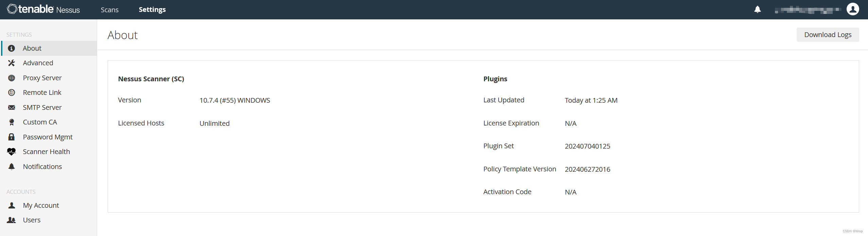Click Policy Template Version value 202406272016
868x236 pixels.
[587, 169]
